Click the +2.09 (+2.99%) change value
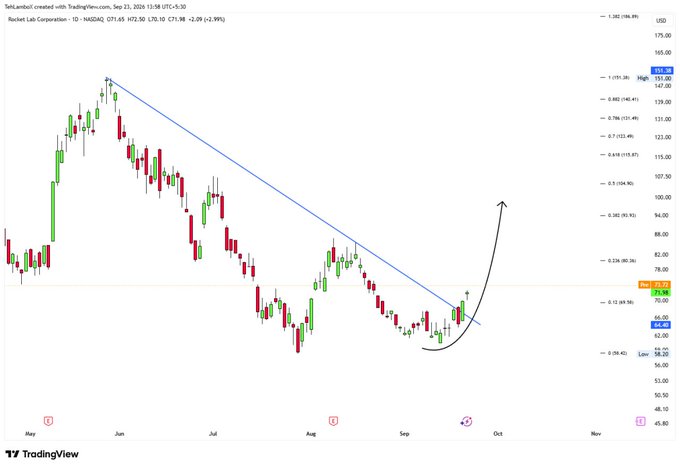680x468 pixels. tap(205, 19)
